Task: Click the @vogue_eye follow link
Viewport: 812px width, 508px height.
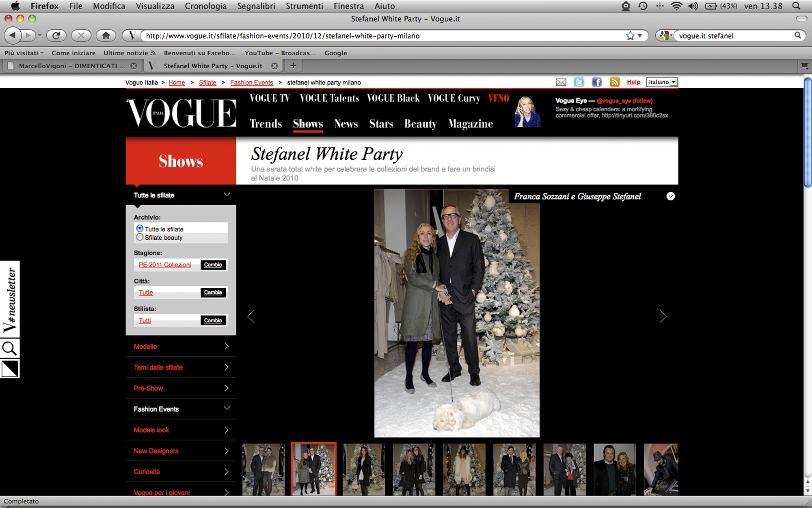Action: 624,101
